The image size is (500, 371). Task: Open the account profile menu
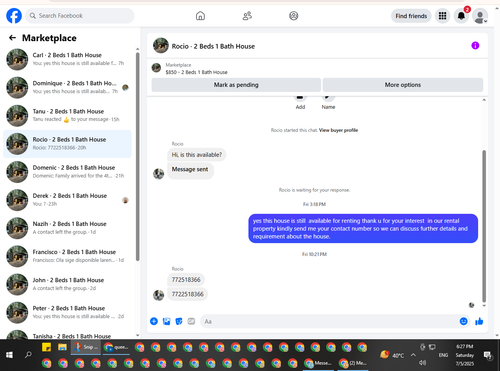tap(480, 16)
